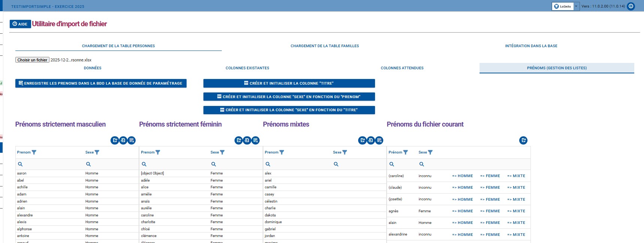The height and width of the screenshot is (243, 644).
Task: Click the AIDE help button
Action: click(x=20, y=24)
